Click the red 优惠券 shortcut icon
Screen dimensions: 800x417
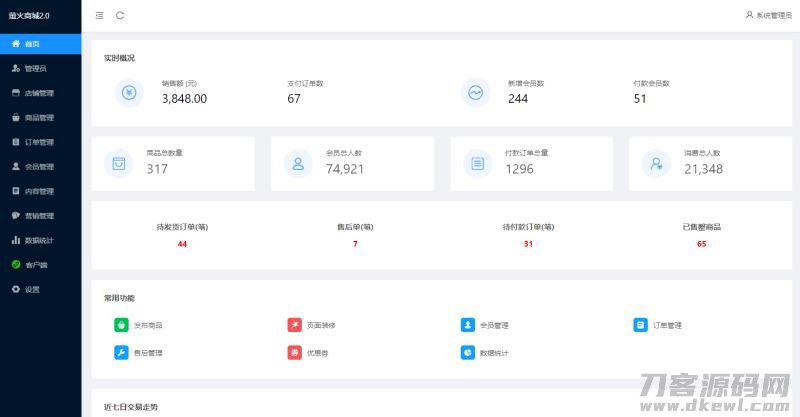(294, 352)
